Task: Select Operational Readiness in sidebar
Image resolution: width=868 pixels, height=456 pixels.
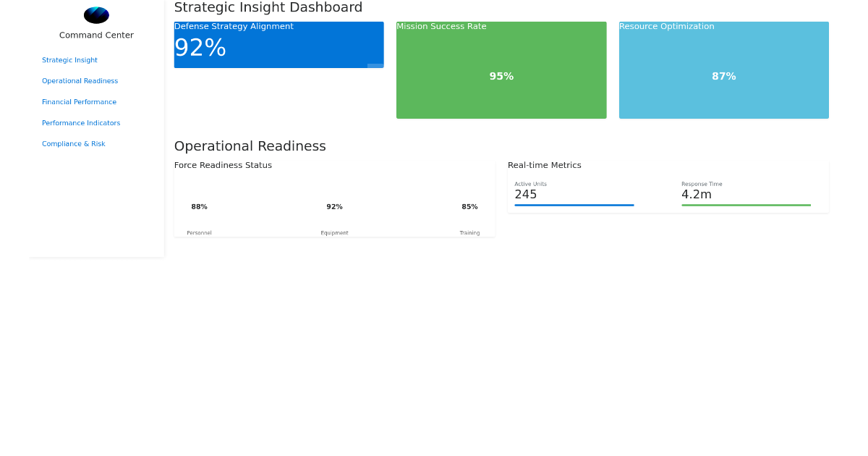Action: point(80,80)
